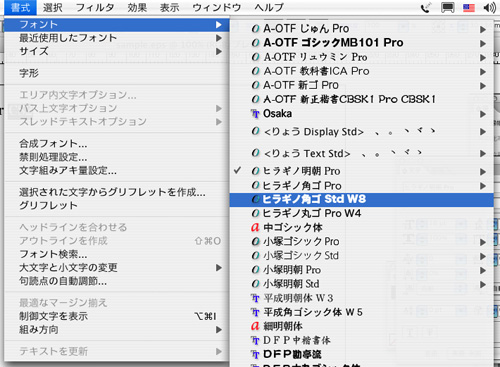500x367 pixels.
Task: Expand submenu arrow for 小塚ゴシック Pro
Action: pyautogui.click(x=483, y=242)
